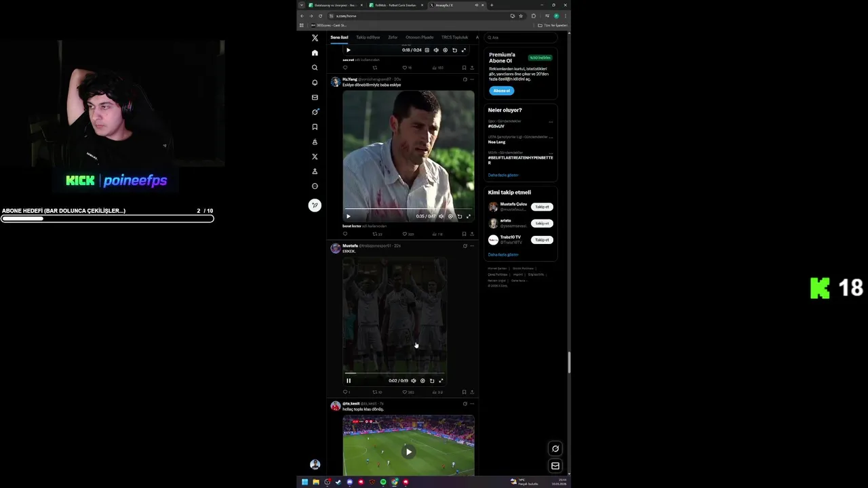This screenshot has height=488, width=868.
Task: Open Grok icon in sidebar
Action: coord(315,112)
